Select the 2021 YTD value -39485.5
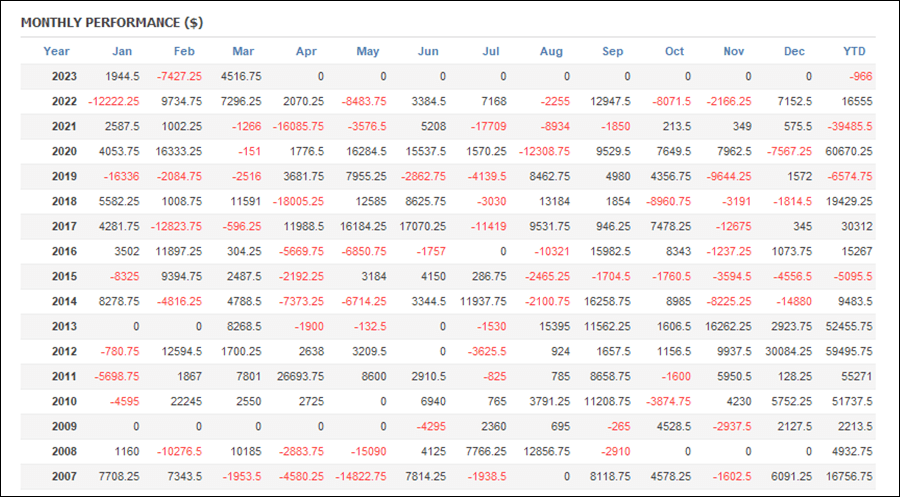 click(849, 126)
